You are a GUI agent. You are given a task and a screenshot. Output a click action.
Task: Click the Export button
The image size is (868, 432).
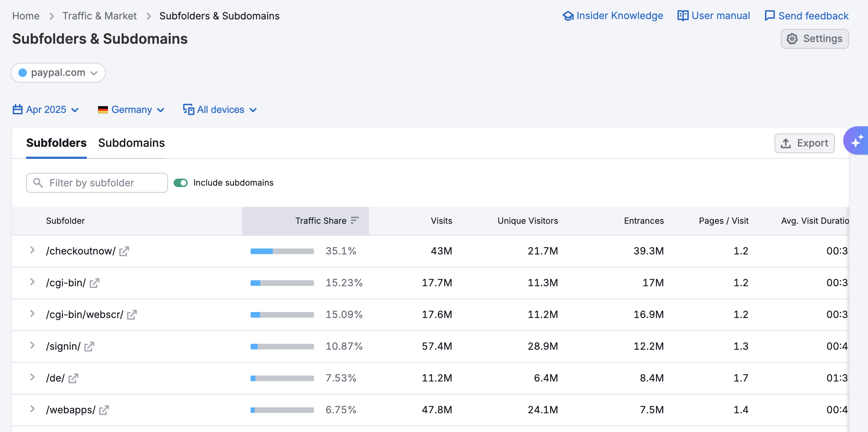click(x=804, y=143)
